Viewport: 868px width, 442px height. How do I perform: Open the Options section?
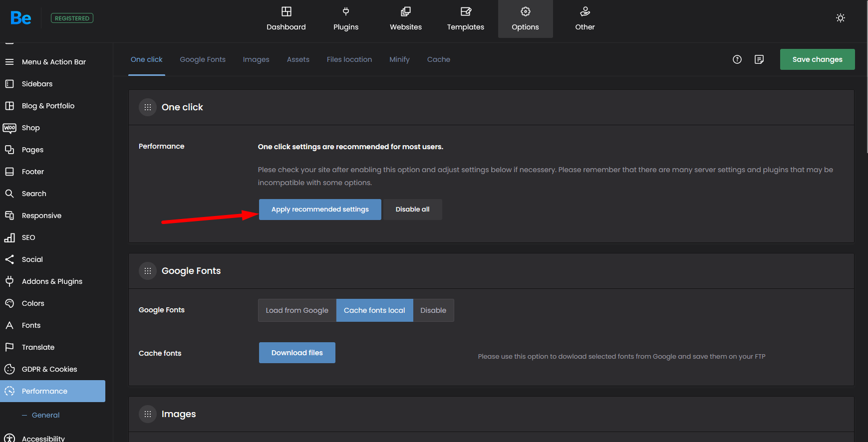[x=526, y=19]
